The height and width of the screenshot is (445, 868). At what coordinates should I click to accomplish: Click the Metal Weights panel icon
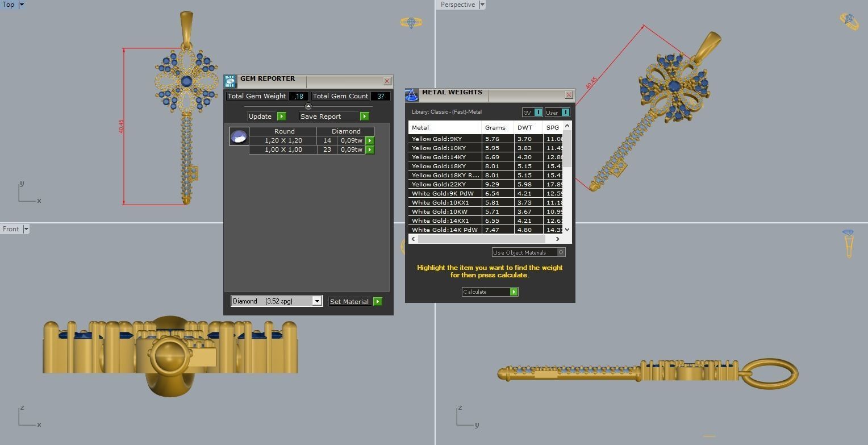(x=411, y=95)
